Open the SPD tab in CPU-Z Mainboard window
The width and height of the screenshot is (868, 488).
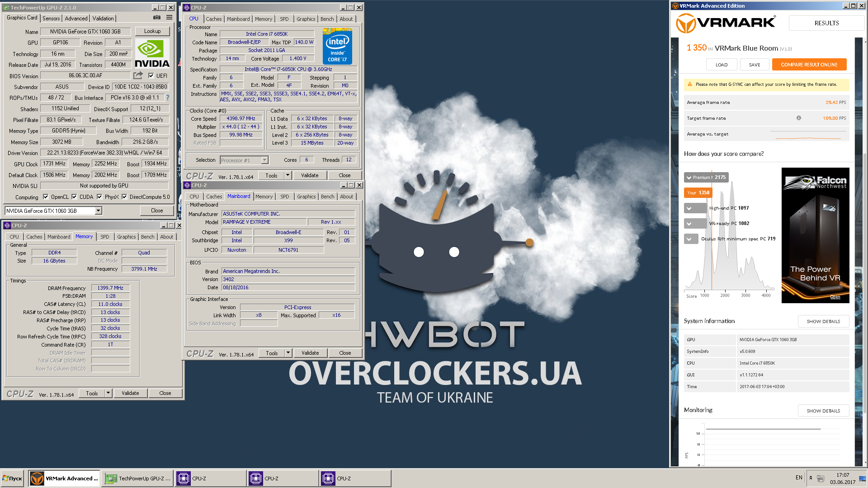[x=284, y=196]
